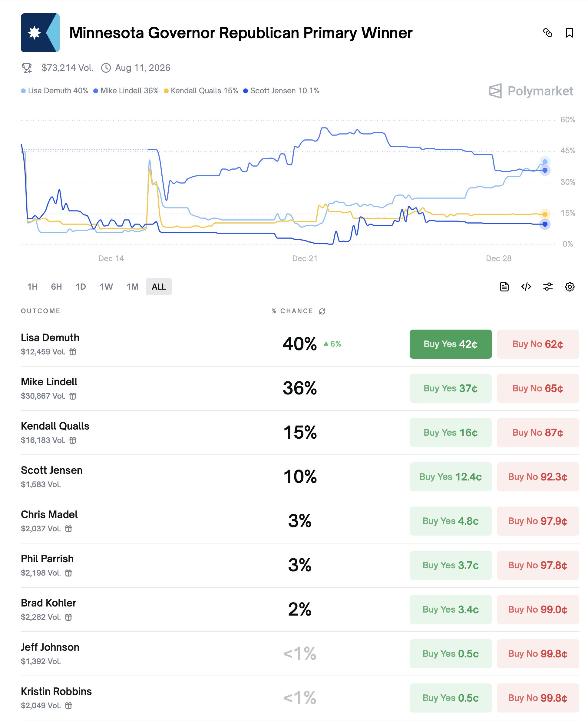Buy Yes for Lisa Demuth at 42¢
588x721 pixels.
(x=450, y=344)
